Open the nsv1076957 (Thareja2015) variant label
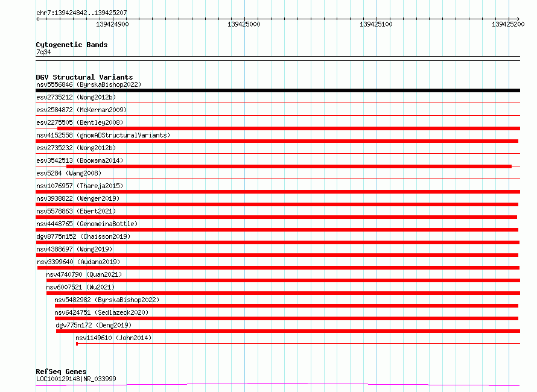The image size is (537, 392). pyautogui.click(x=80, y=186)
